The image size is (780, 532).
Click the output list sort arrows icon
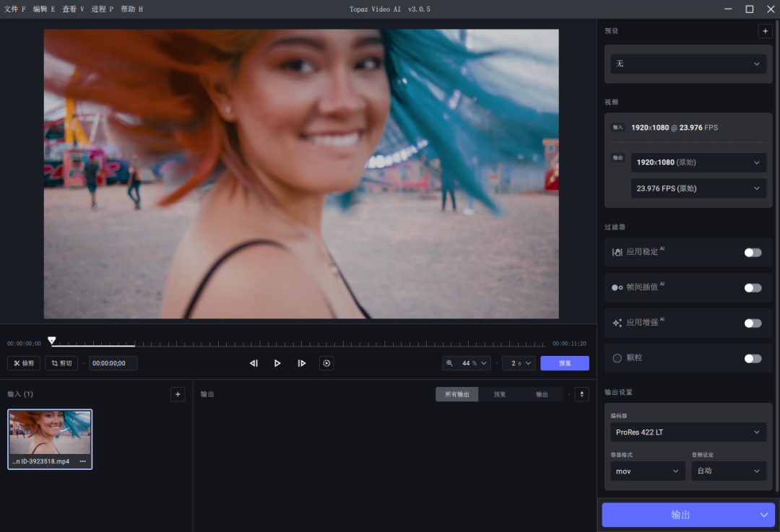coord(581,394)
